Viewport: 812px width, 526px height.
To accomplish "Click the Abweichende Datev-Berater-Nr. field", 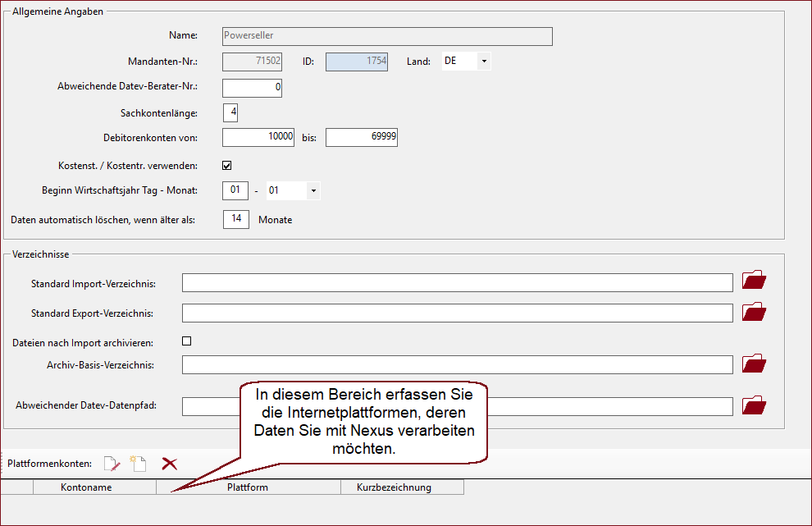I will point(252,87).
